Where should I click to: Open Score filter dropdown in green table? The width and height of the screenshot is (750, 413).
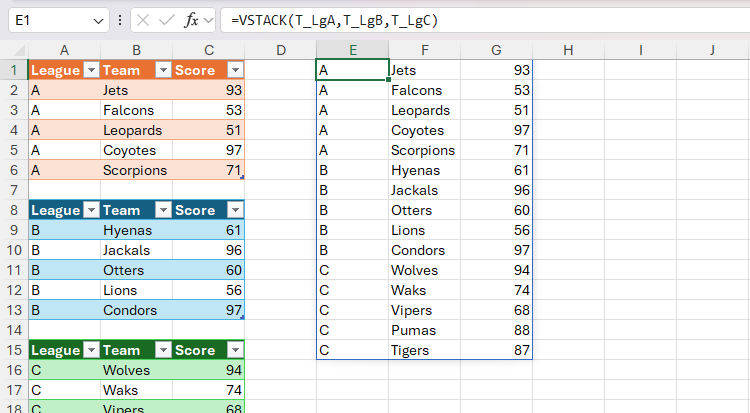[x=235, y=350]
